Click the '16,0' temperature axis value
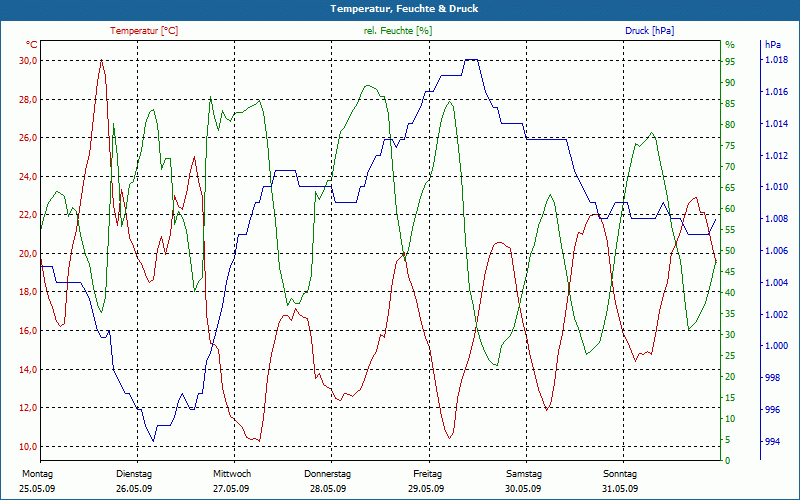 [x=28, y=331]
